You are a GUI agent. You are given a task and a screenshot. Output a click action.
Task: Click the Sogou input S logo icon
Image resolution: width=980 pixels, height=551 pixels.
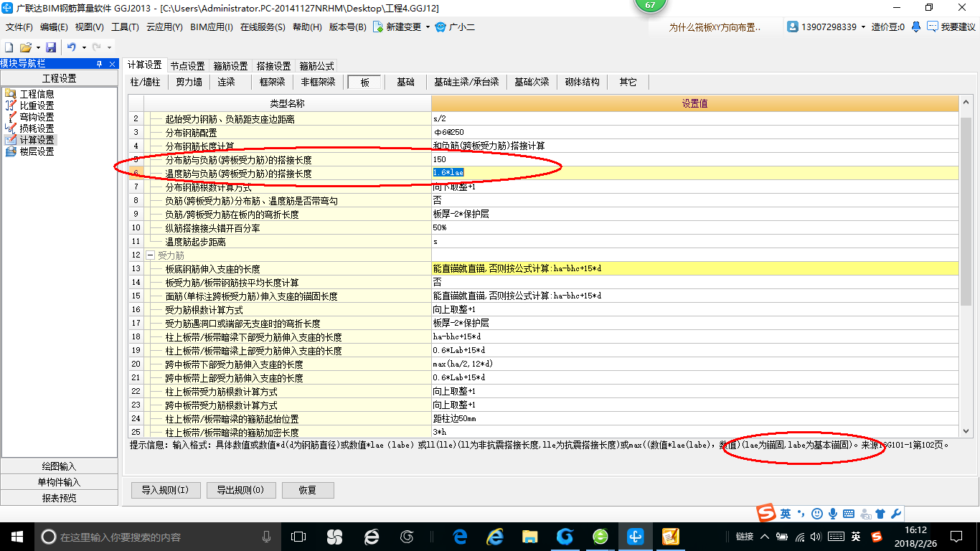click(x=767, y=513)
